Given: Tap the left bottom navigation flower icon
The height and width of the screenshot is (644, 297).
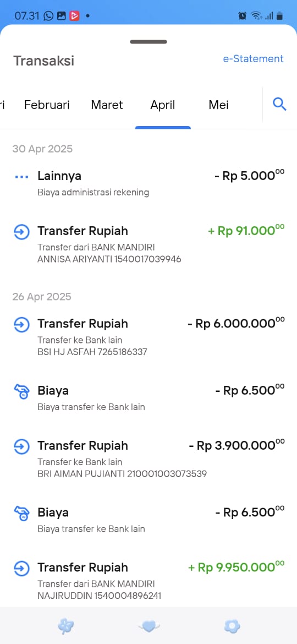Looking at the screenshot, I should (65, 626).
